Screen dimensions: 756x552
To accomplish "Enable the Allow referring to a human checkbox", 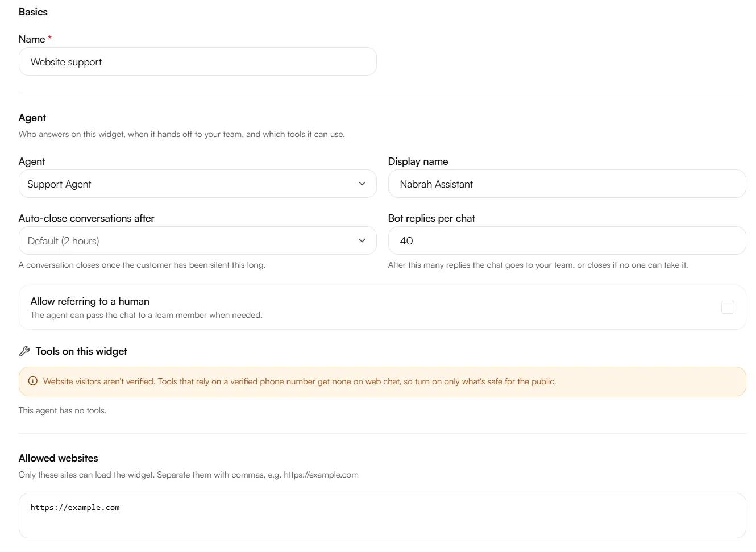I will point(728,308).
